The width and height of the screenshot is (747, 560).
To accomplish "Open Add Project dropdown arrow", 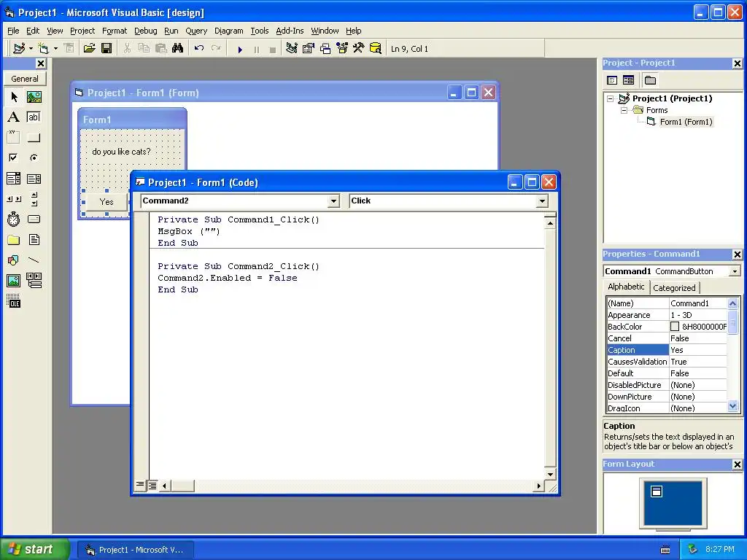I will [x=31, y=49].
